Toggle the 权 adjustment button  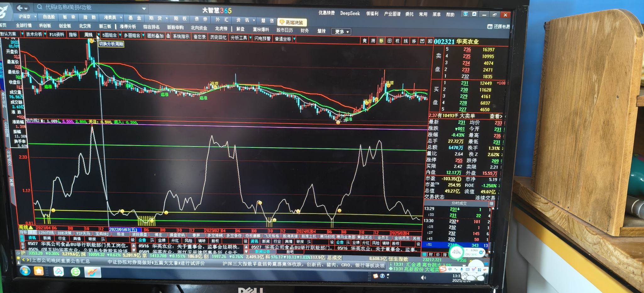coord(397,41)
